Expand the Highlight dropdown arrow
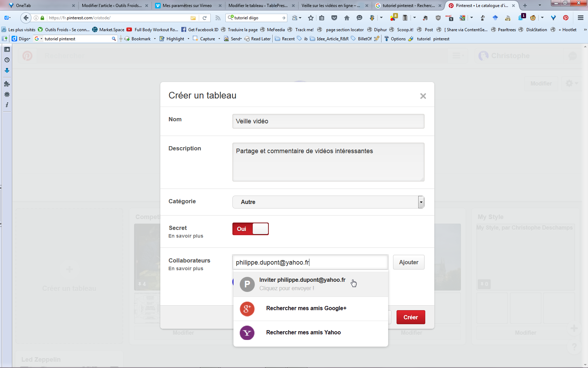This screenshot has width=588, height=368. point(188,39)
